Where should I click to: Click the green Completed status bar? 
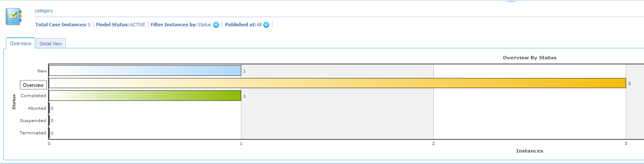(145, 96)
